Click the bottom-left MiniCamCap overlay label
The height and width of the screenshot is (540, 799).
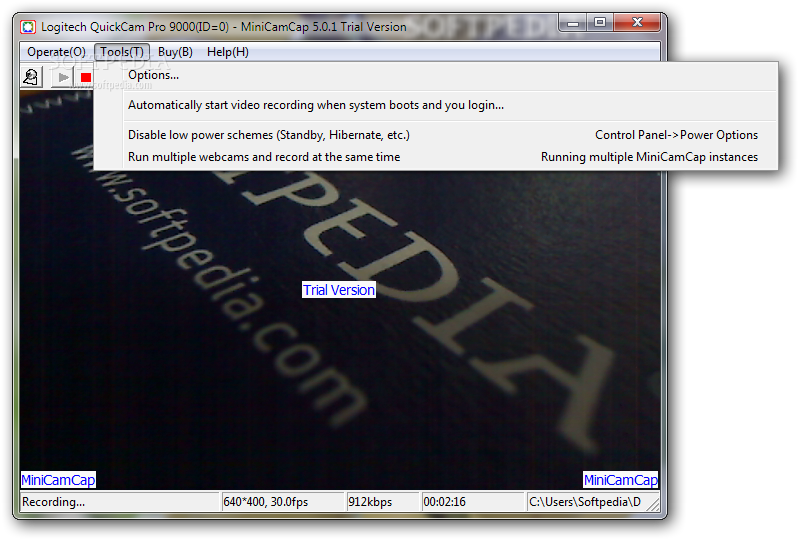(x=58, y=480)
